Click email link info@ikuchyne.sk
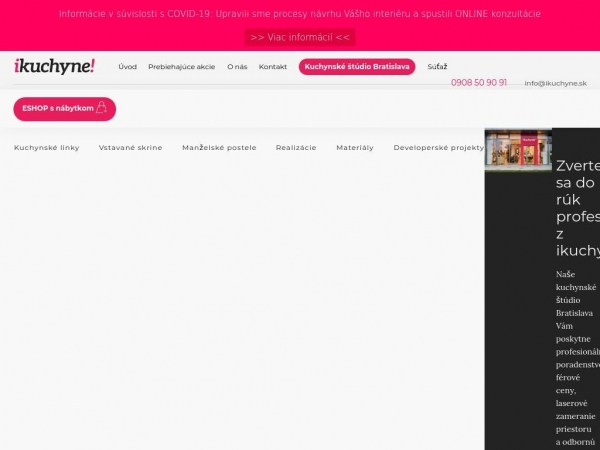Image resolution: width=600 pixels, height=450 pixels. [x=555, y=84]
